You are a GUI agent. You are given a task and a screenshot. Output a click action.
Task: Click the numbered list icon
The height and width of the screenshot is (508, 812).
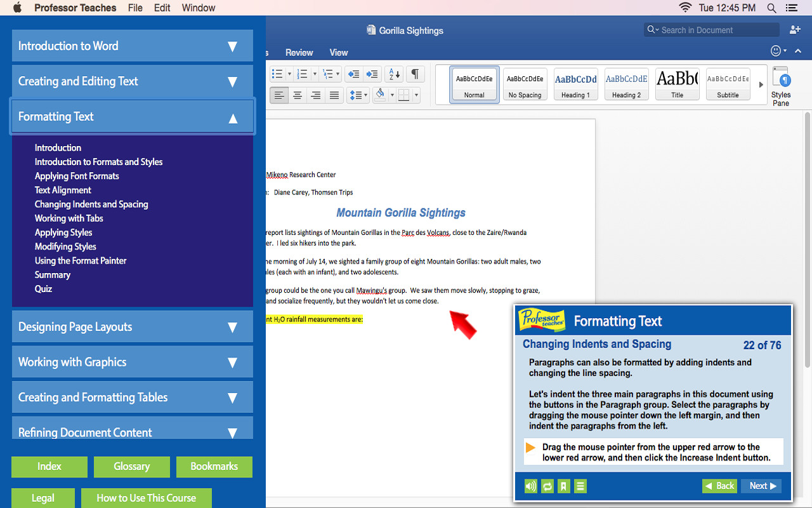click(303, 74)
